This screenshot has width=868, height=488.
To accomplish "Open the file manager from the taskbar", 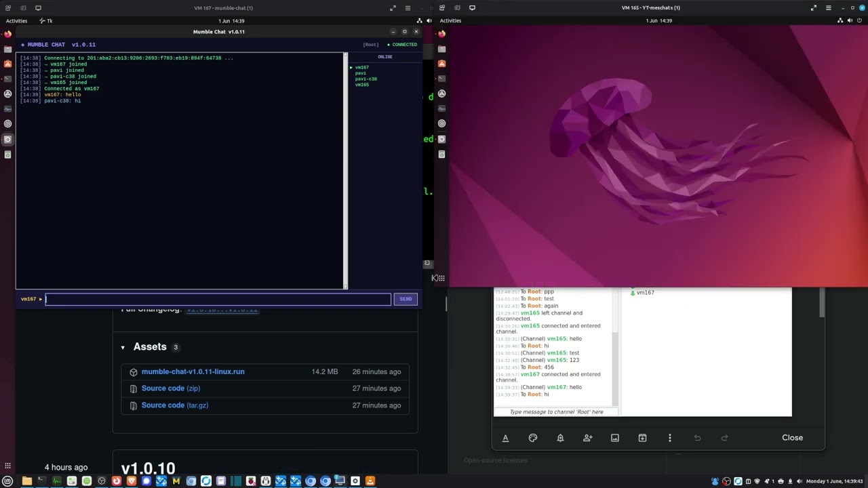I will coord(27,481).
